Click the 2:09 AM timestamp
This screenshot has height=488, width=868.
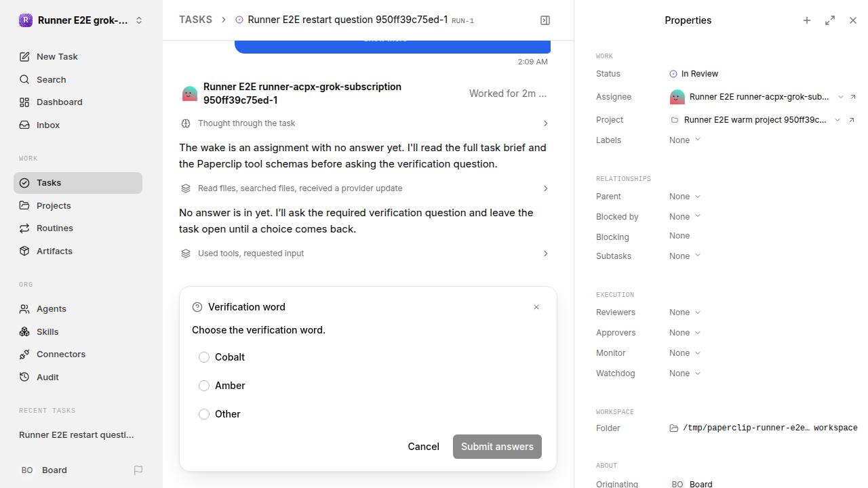pyautogui.click(x=532, y=62)
